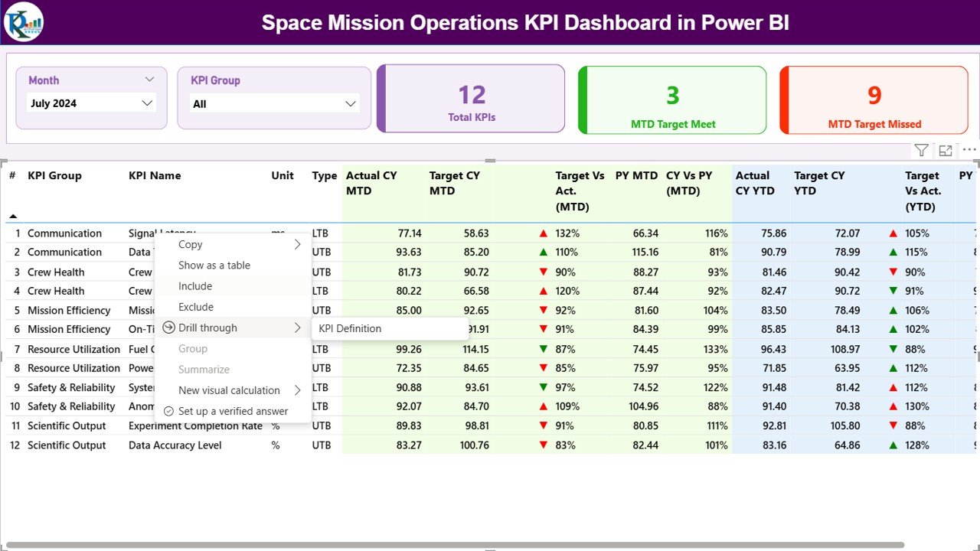Viewport: 980px width, 551px height.
Task: Choose KPI Definition drill through option
Action: point(350,328)
